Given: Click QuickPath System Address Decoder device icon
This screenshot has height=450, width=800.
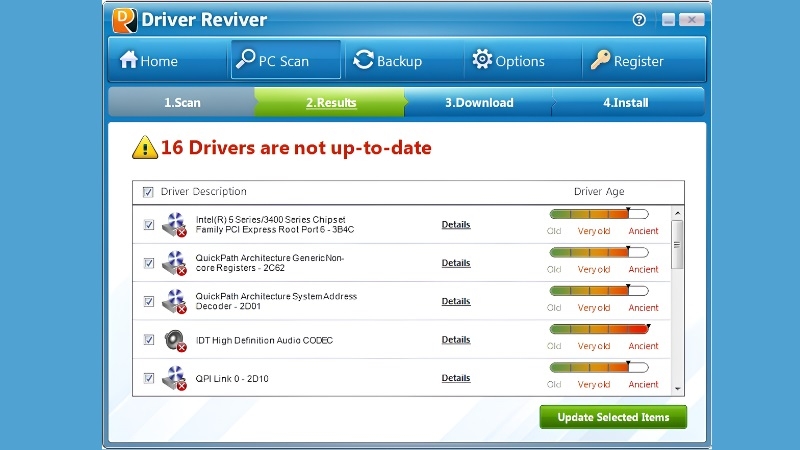Looking at the screenshot, I should pyautogui.click(x=174, y=301).
